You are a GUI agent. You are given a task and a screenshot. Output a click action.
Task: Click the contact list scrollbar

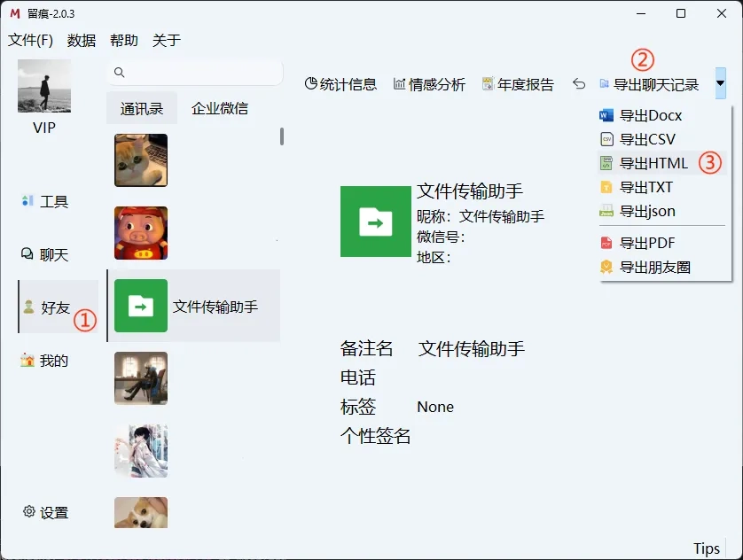pos(282,136)
